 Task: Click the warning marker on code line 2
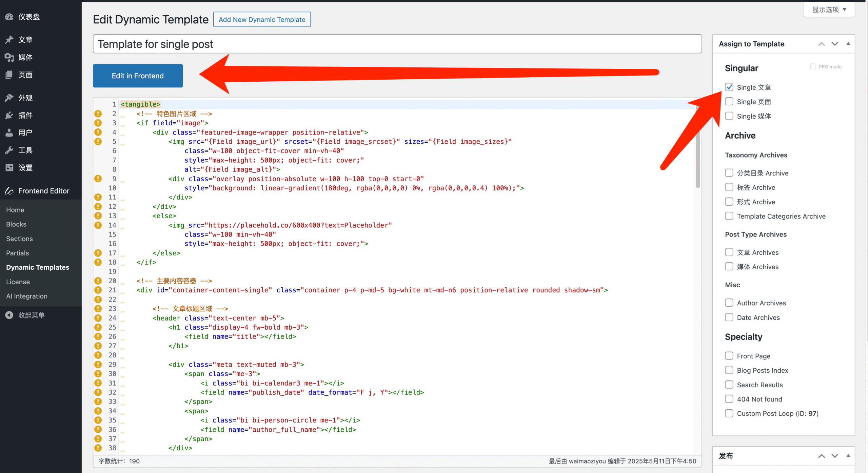coord(98,114)
